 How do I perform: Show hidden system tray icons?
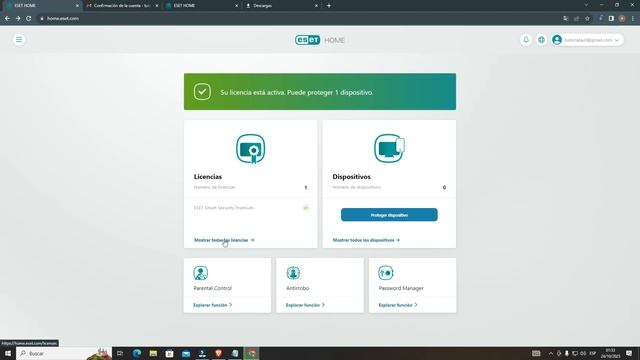(x=551, y=353)
